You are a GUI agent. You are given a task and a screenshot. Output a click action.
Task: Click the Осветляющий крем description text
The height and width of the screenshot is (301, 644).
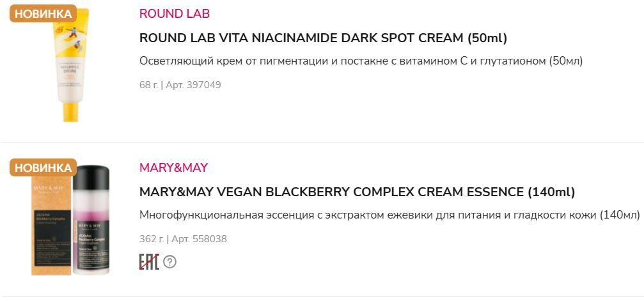(361, 61)
